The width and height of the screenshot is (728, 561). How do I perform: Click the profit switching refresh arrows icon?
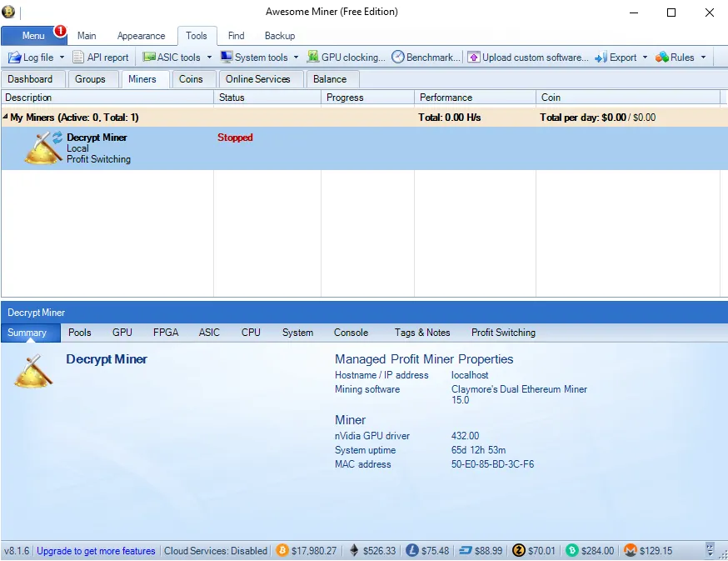pos(57,137)
